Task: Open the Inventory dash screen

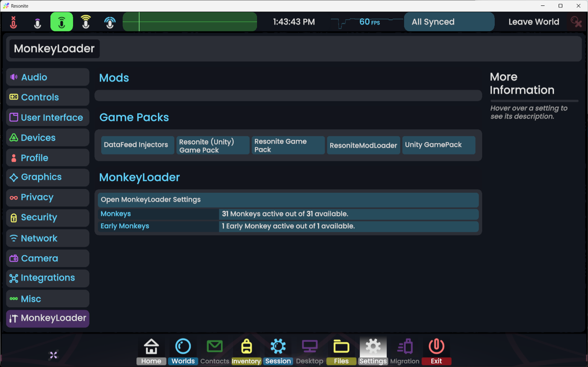Action: (247, 351)
